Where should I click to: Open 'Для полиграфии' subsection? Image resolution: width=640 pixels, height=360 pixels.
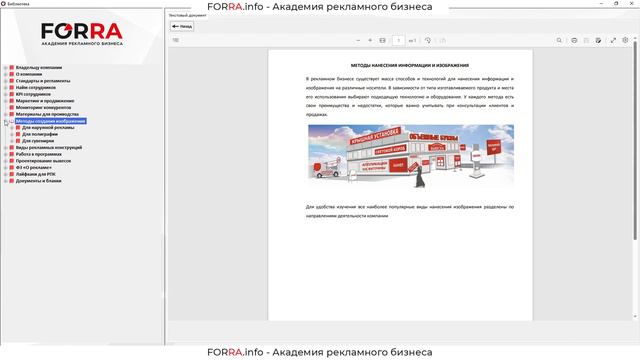[x=40, y=134]
